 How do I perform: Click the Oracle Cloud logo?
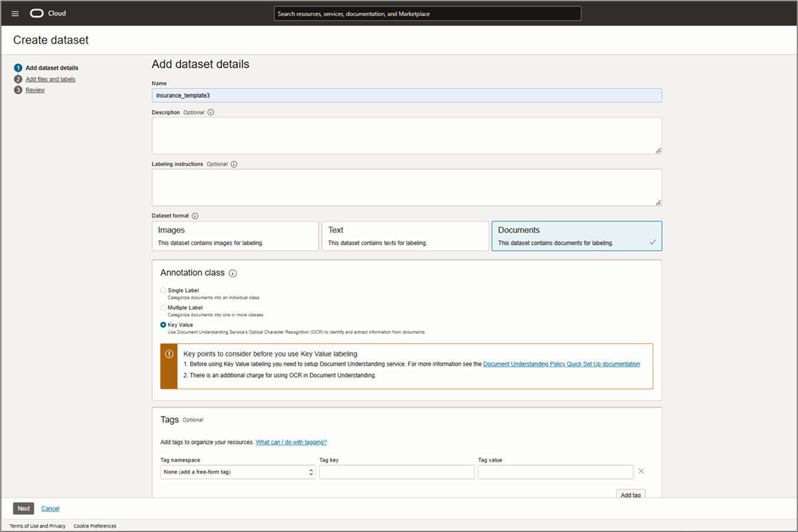tap(37, 13)
